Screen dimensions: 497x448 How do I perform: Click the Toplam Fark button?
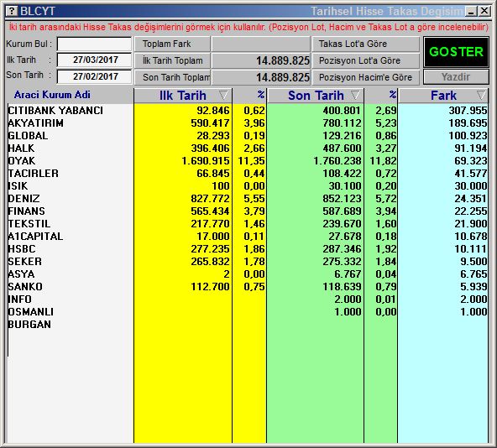point(172,44)
